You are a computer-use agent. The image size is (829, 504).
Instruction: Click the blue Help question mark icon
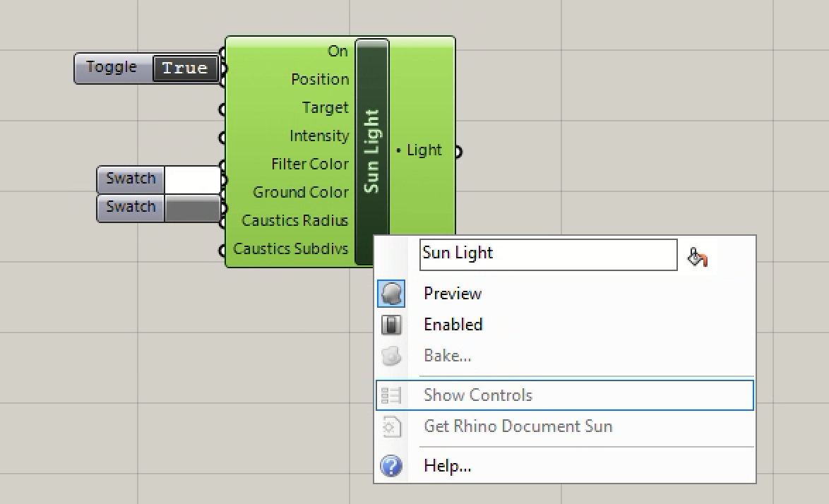[391, 466]
